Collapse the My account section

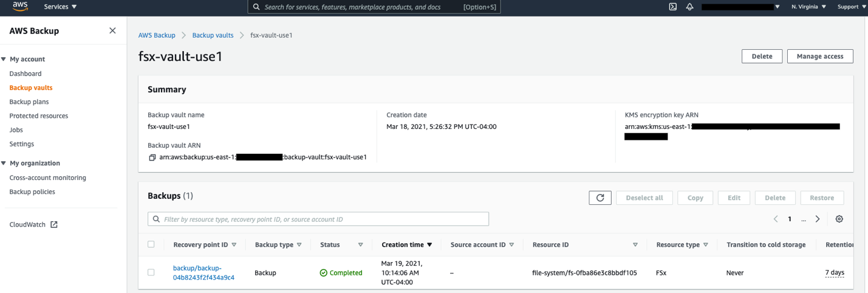(4, 59)
